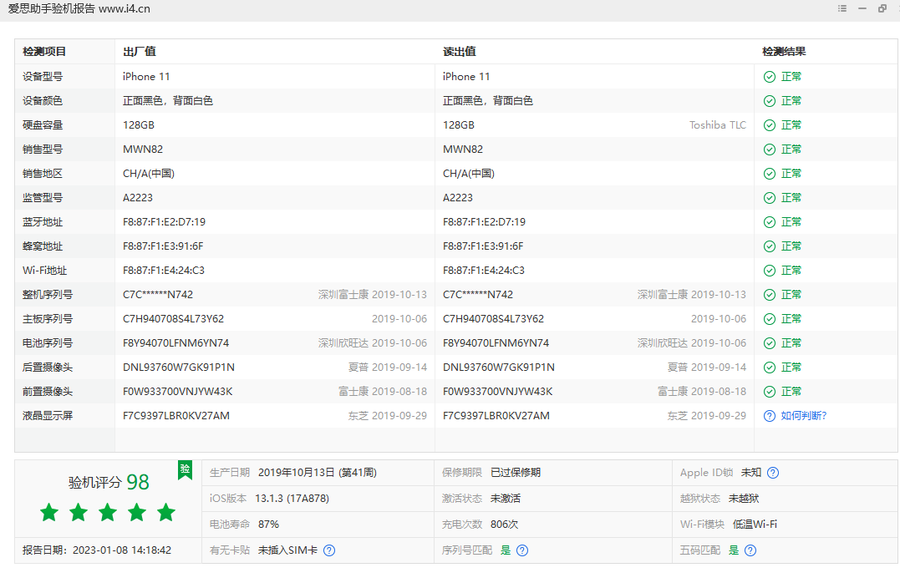Open the 如何判断? link
The height and width of the screenshot is (583, 900).
pyautogui.click(x=803, y=416)
